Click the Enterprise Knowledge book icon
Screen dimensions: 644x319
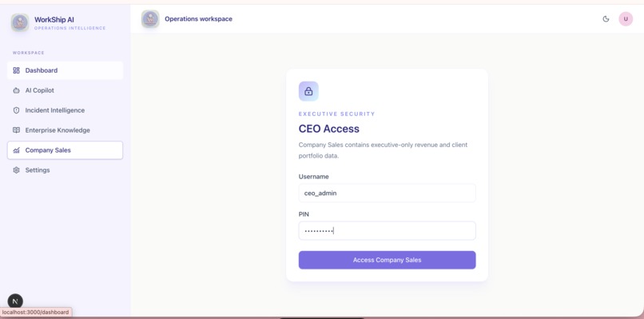point(17,130)
